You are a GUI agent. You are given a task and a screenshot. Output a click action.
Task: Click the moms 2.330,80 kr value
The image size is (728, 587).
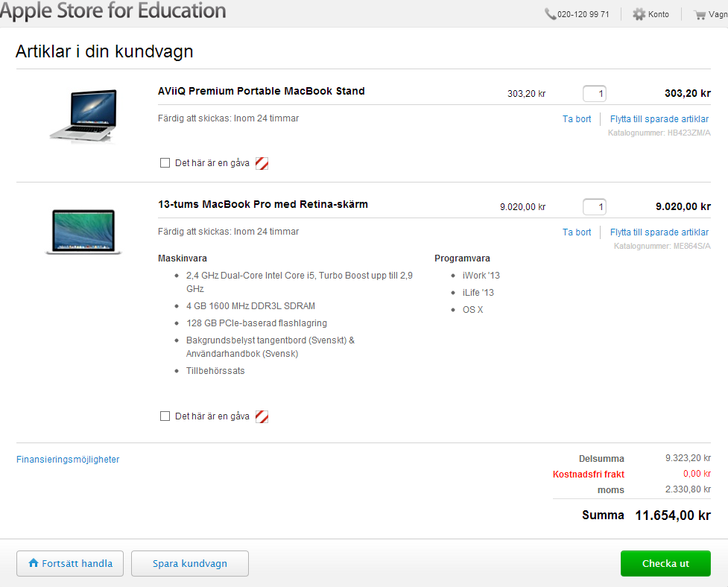[688, 489]
